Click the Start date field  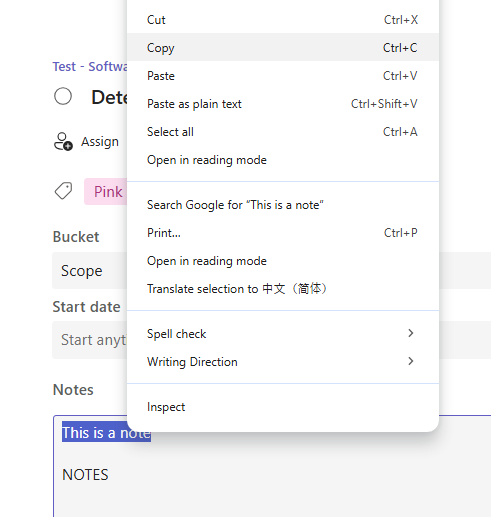[x=90, y=340]
